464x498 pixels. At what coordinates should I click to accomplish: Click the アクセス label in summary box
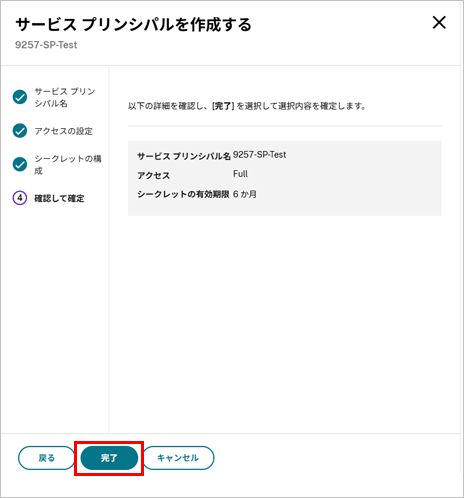click(x=153, y=175)
